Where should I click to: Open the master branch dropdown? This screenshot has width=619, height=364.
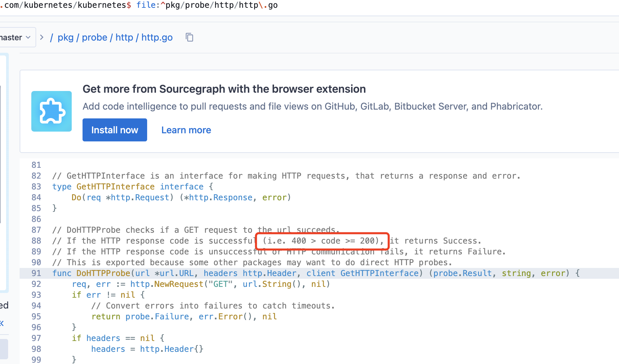click(x=17, y=37)
